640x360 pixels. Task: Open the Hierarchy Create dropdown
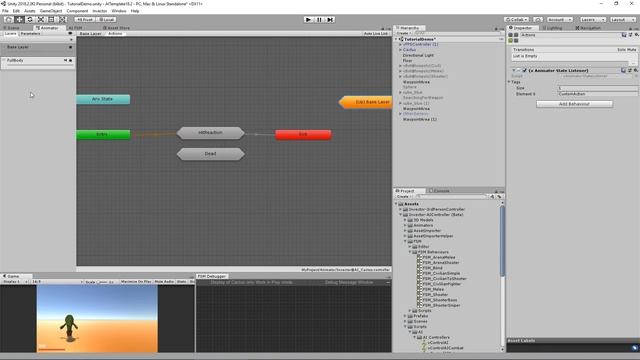click(403, 33)
